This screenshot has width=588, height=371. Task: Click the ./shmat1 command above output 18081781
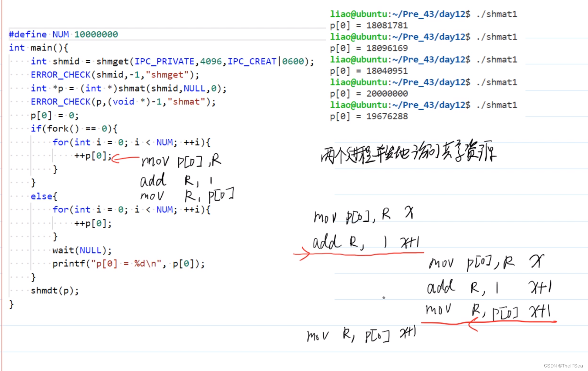click(x=497, y=14)
